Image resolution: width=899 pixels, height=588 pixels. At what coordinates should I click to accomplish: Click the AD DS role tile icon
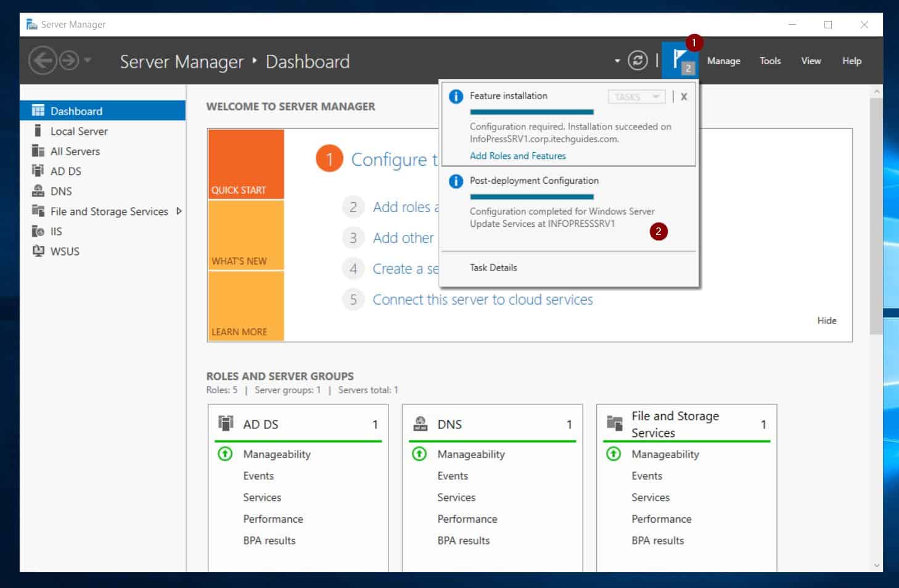point(226,423)
